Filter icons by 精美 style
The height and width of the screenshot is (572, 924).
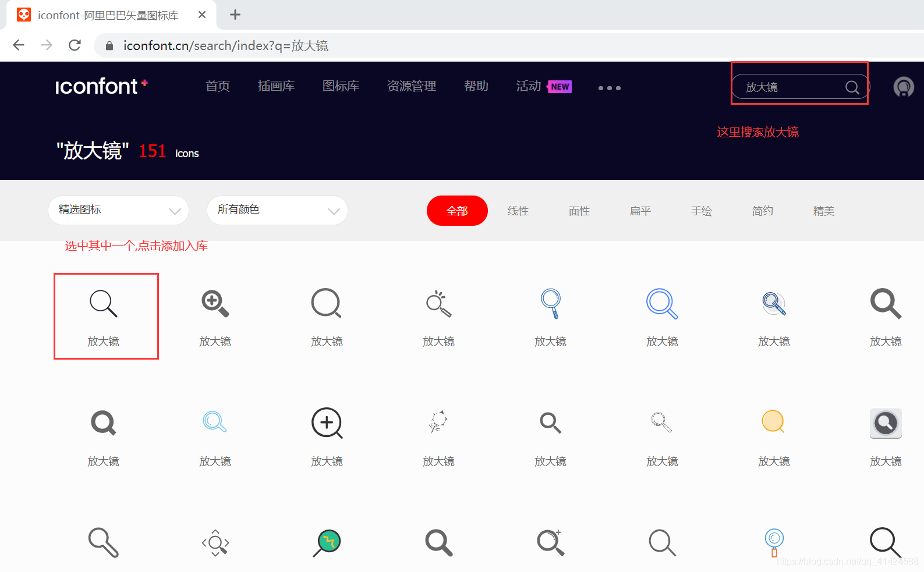pos(824,211)
